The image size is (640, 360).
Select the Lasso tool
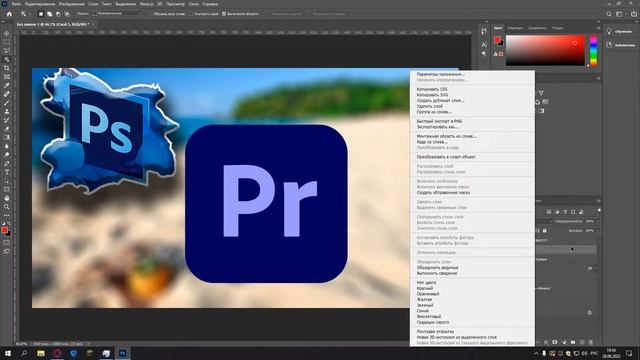pos(7,51)
